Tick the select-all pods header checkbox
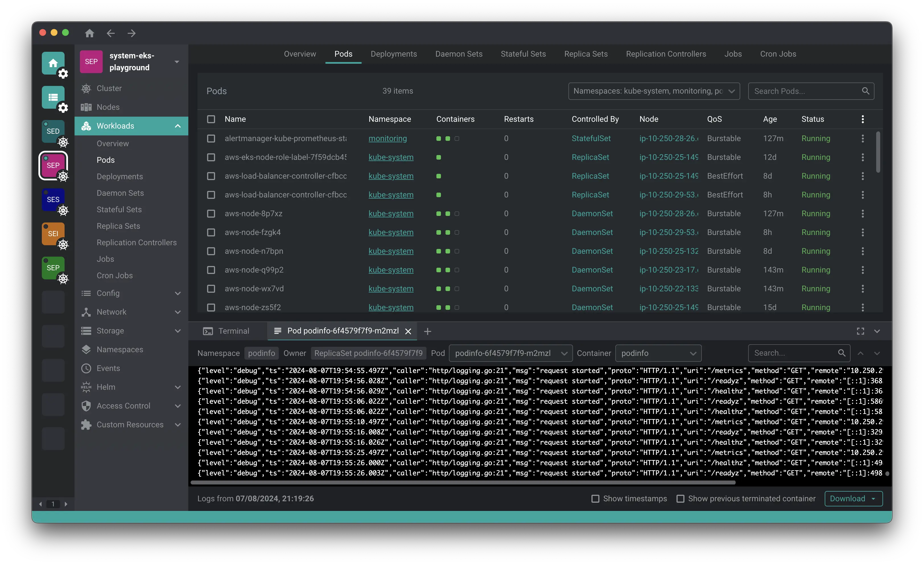The width and height of the screenshot is (924, 565). (211, 119)
